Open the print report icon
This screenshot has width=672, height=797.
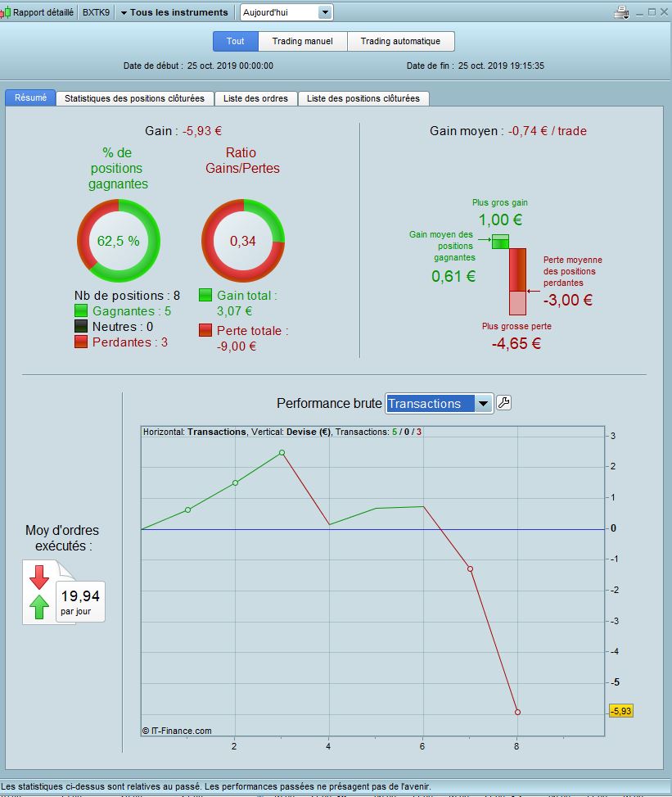621,12
